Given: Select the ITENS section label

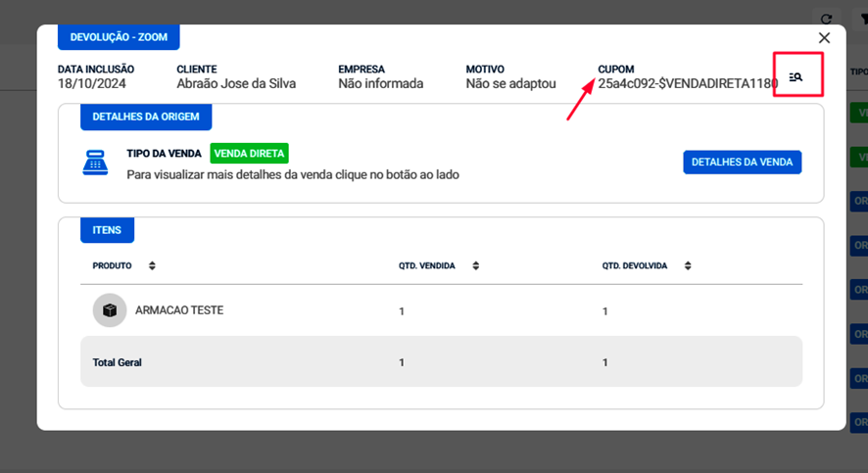Looking at the screenshot, I should tap(107, 230).
